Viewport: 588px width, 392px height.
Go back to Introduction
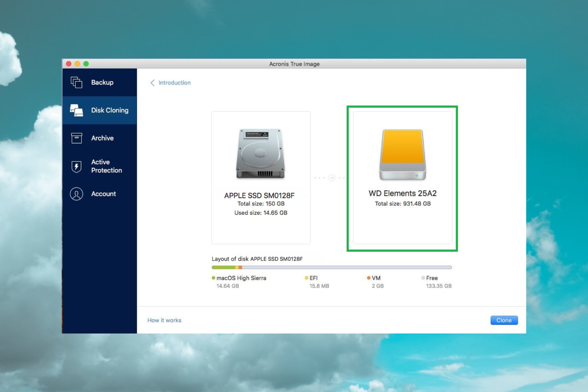tap(175, 83)
